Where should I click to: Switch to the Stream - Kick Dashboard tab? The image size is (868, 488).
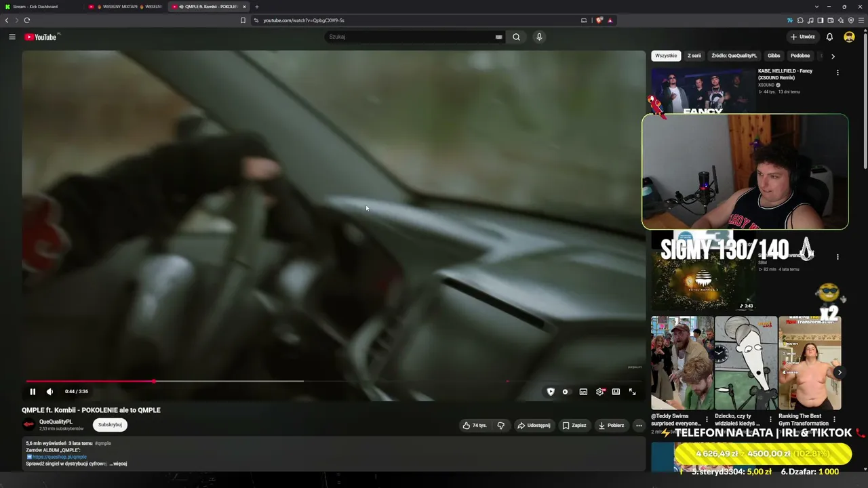[x=42, y=7]
